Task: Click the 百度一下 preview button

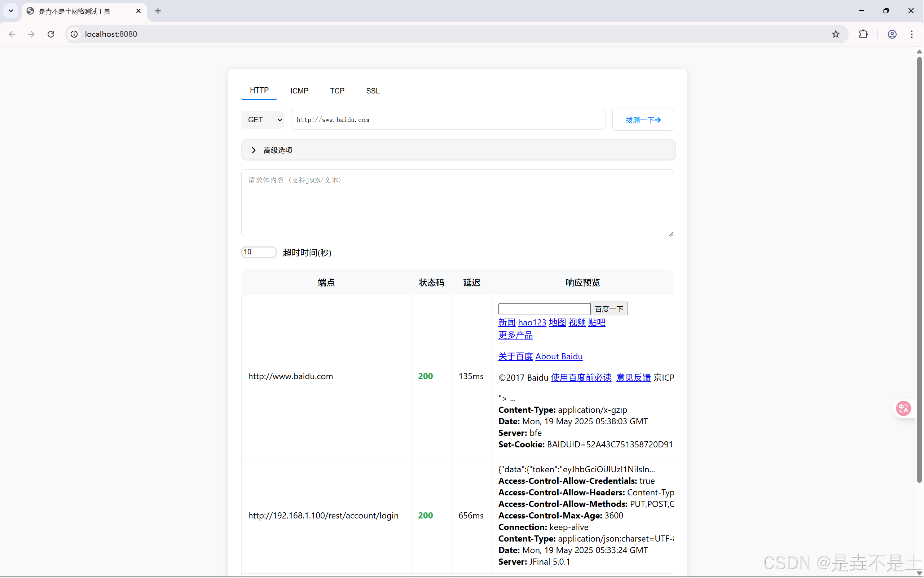Action: [x=609, y=308]
